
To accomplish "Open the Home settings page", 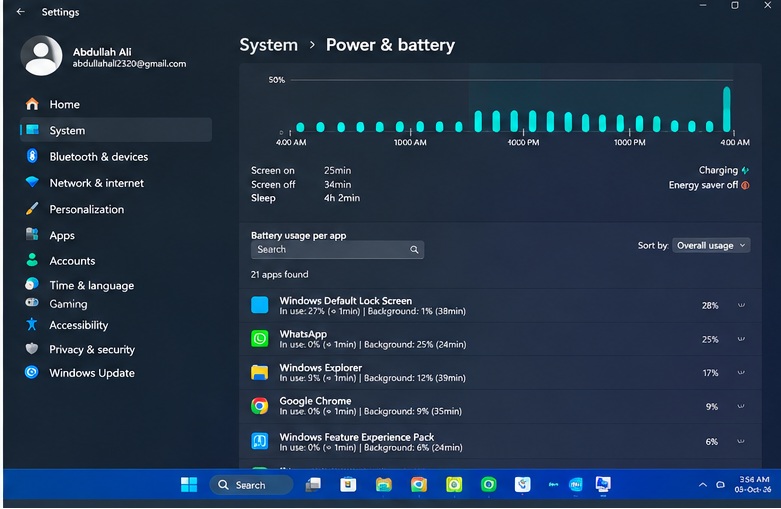I will [x=116, y=104].
